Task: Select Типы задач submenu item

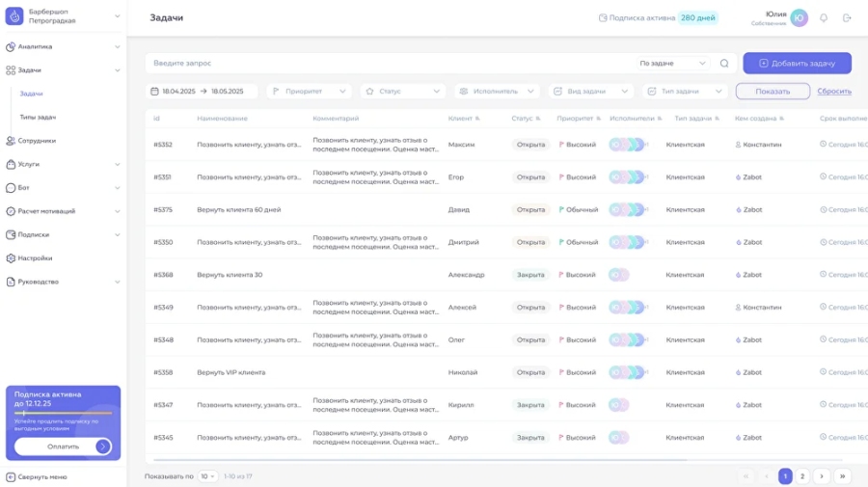Action: point(38,117)
